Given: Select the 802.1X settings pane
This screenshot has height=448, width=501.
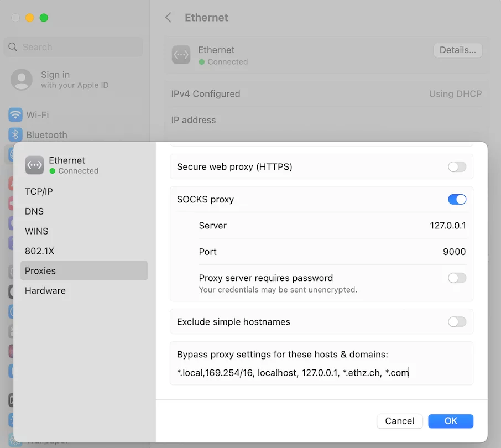Looking at the screenshot, I should point(39,251).
